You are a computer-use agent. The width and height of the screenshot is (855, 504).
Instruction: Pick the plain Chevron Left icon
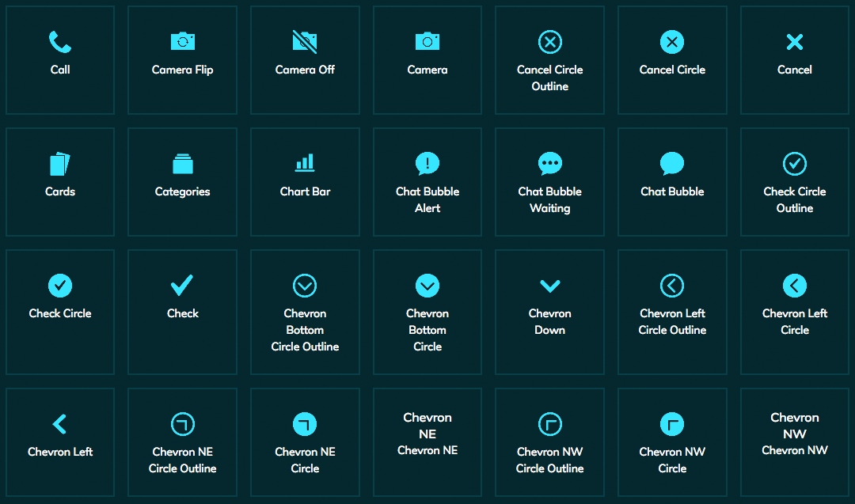59,424
